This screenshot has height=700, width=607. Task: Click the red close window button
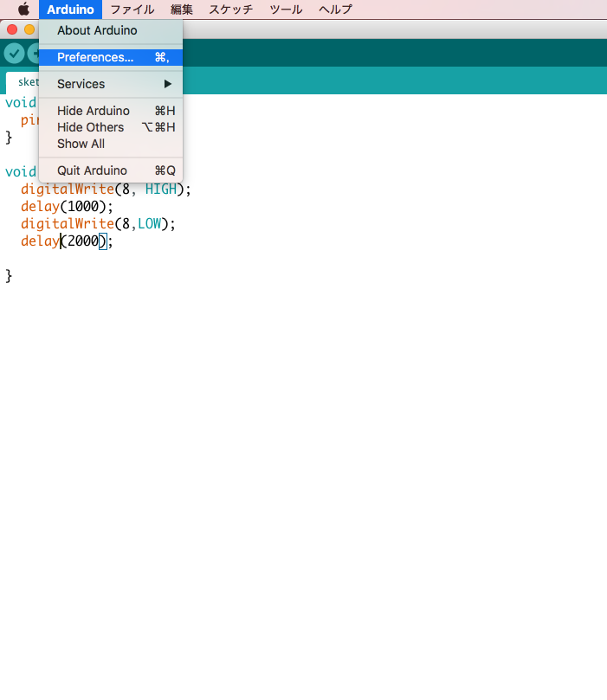pyautogui.click(x=12, y=29)
